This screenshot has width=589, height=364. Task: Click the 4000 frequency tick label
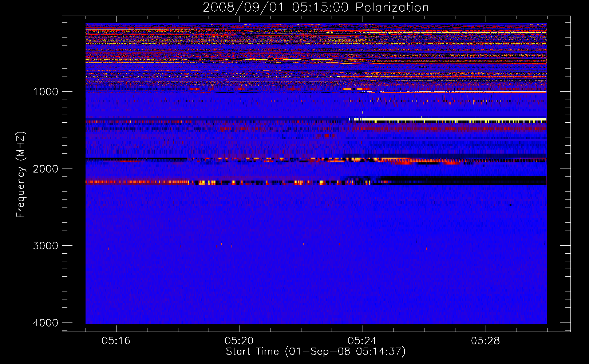coord(46,323)
